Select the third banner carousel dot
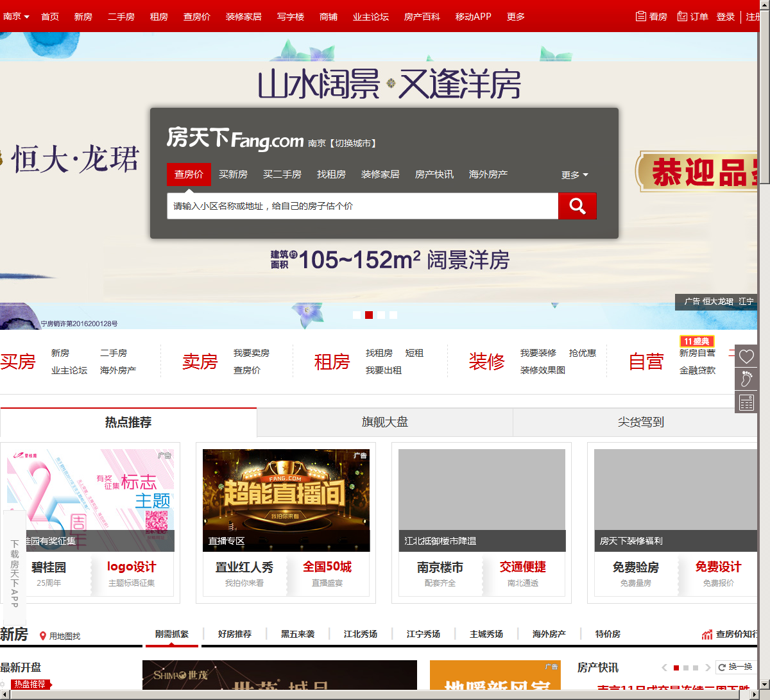The height and width of the screenshot is (700, 770). pyautogui.click(x=381, y=315)
